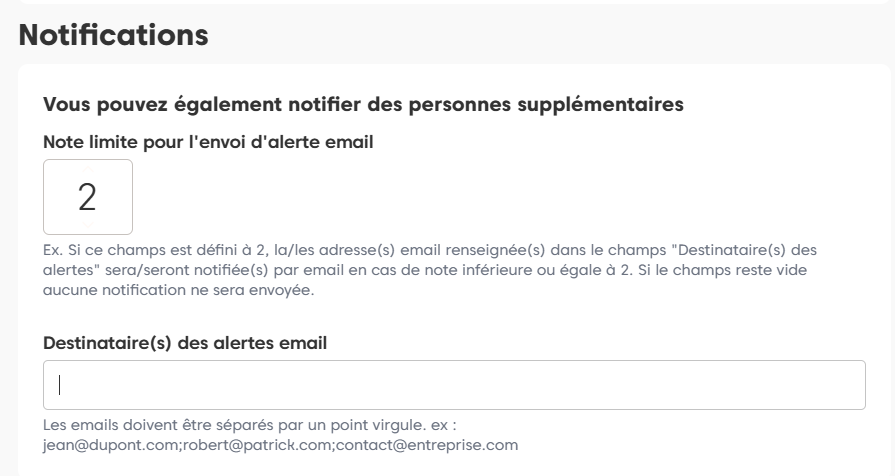The width and height of the screenshot is (895, 476).
Task: Click the "Destinataire(s) des alertes email" label
Action: point(186,343)
